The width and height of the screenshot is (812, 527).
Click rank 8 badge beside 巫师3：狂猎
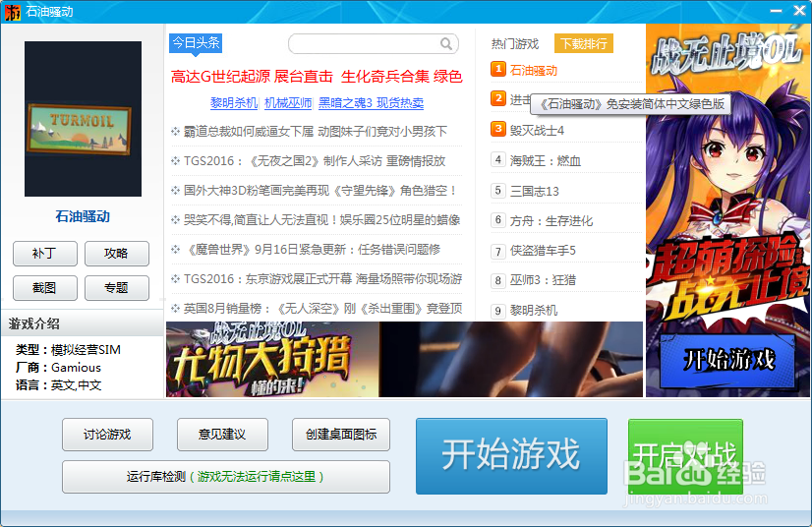click(498, 280)
